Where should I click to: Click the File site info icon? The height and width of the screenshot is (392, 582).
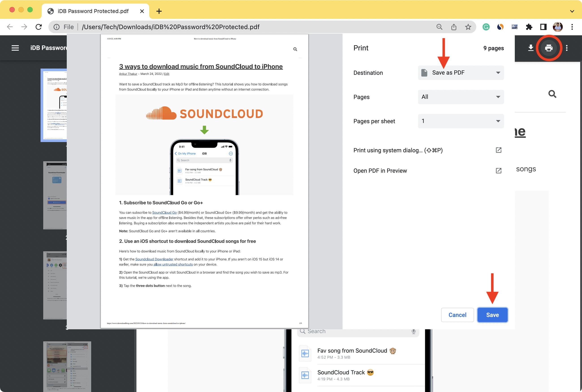pos(57,27)
